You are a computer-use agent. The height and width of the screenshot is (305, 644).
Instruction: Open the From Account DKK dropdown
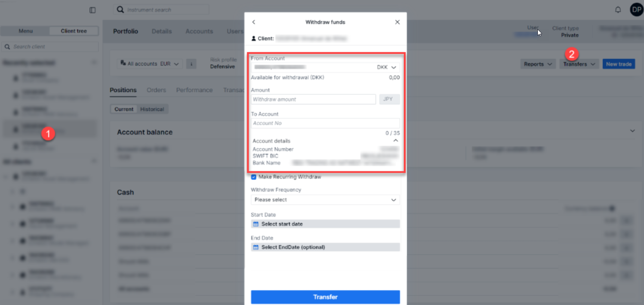393,67
